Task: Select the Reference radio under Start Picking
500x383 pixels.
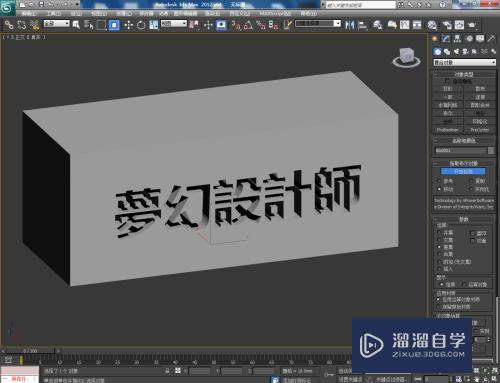Action: coord(439,181)
